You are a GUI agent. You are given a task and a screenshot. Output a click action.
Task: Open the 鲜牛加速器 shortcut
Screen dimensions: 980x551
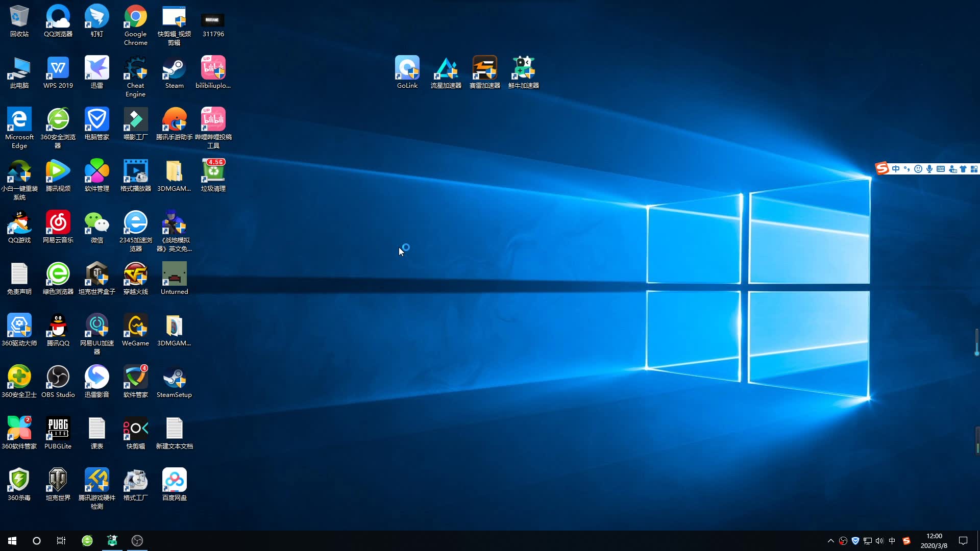[x=524, y=73]
